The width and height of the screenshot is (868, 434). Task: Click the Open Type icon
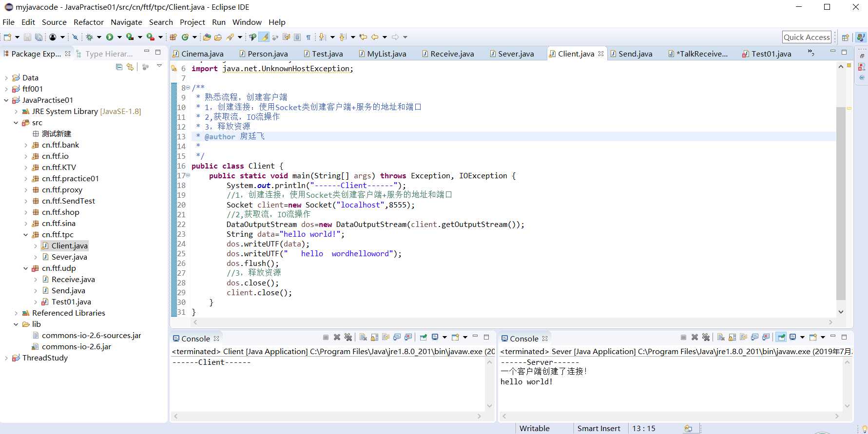pos(207,37)
